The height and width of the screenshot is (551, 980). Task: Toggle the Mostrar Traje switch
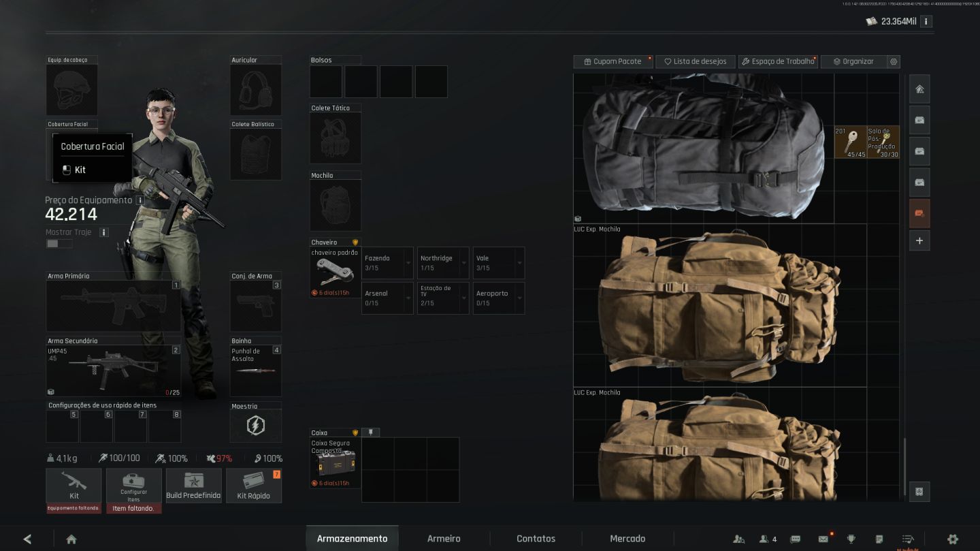[x=59, y=243]
